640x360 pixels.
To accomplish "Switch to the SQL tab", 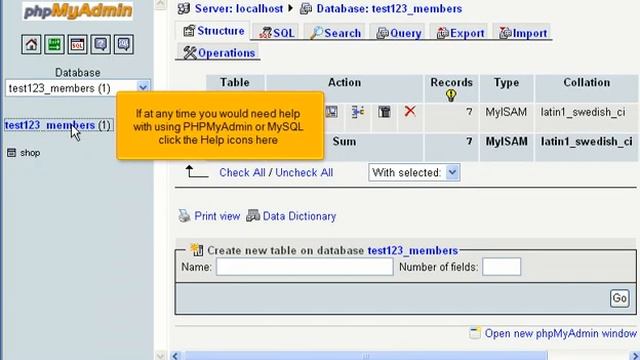I will tap(276, 33).
